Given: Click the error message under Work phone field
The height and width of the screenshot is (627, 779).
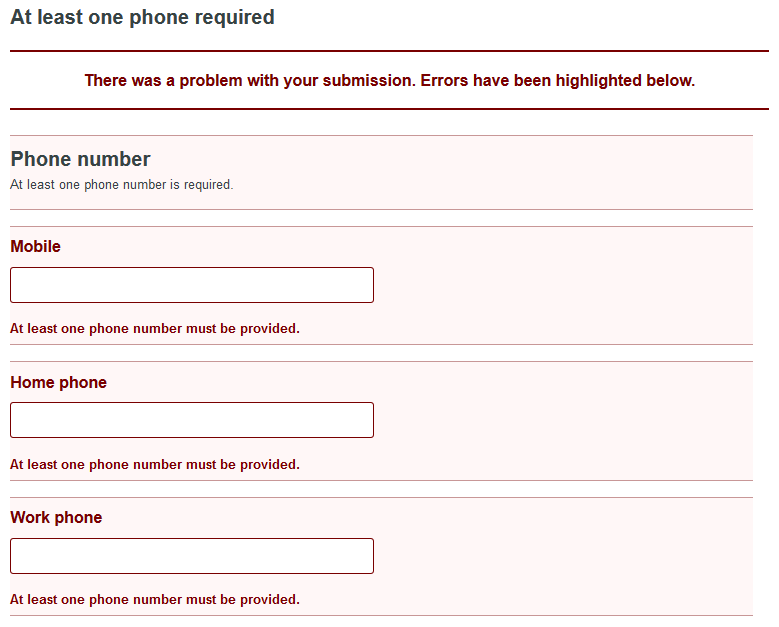Looking at the screenshot, I should click(x=155, y=600).
